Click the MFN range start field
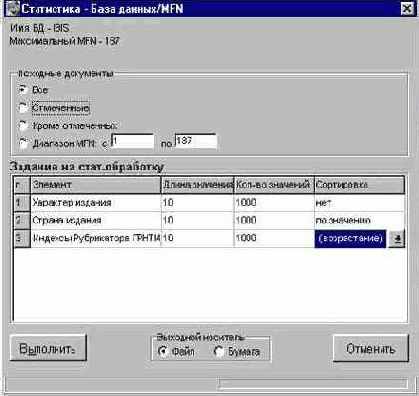The width and height of the screenshot is (419, 396). 132,142
